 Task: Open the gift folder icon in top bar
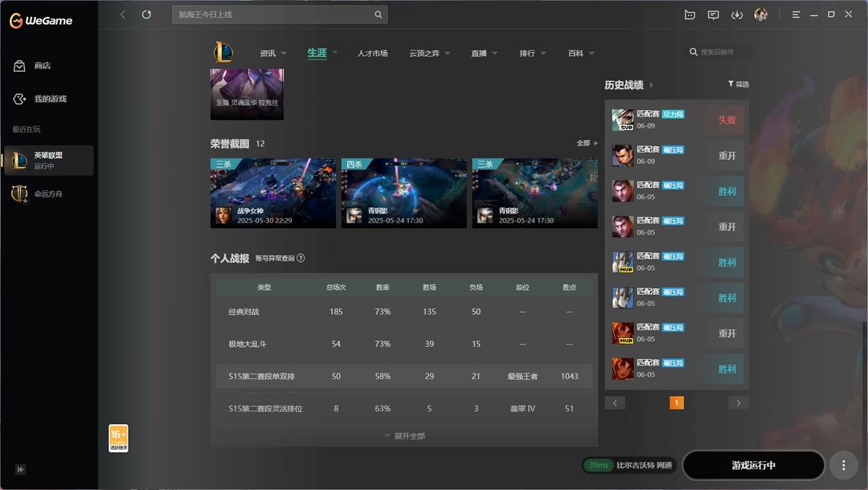coord(690,15)
